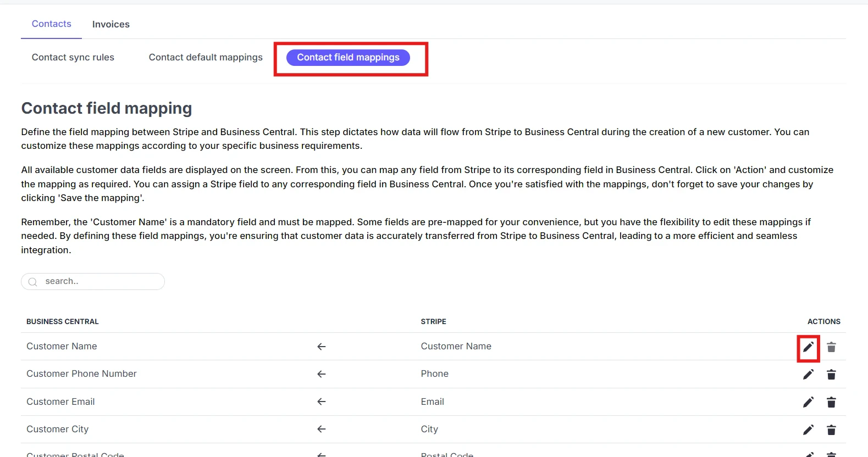This screenshot has width=868, height=457.
Task: Click the BUSINESS CENTRAL column header
Action: pos(63,321)
